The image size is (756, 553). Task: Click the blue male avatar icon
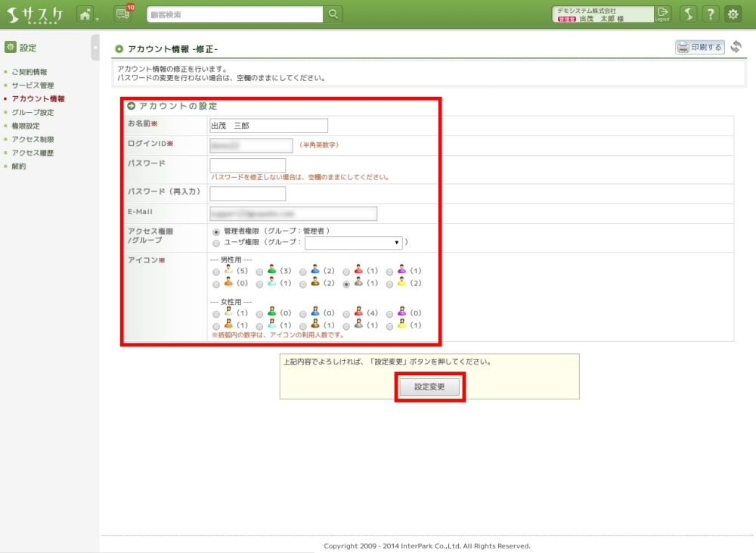[x=314, y=269]
